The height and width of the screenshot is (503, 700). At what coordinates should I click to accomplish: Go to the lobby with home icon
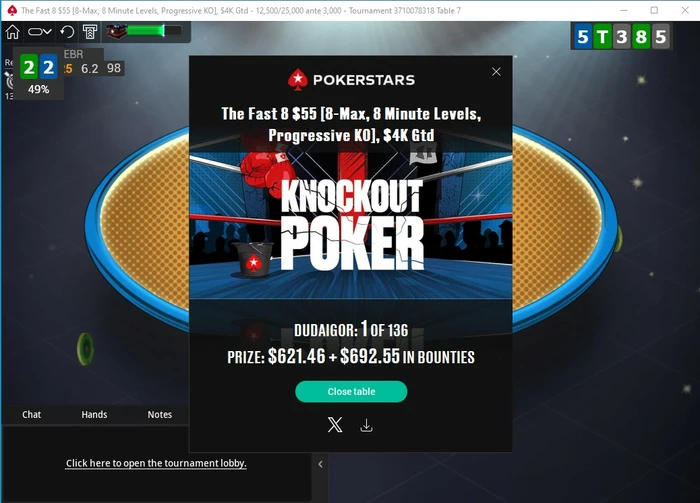[x=12, y=32]
